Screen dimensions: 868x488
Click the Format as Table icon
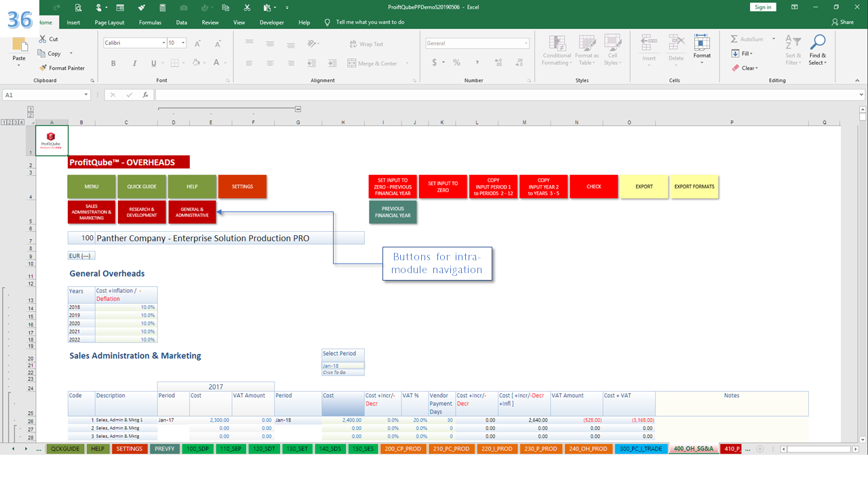pyautogui.click(x=586, y=43)
